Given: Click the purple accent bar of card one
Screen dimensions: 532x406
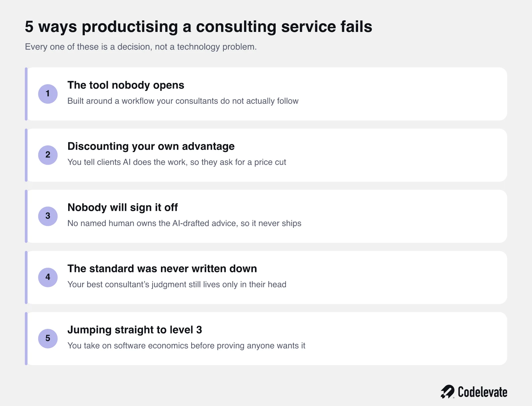Looking at the screenshot, I should click(x=26, y=94).
